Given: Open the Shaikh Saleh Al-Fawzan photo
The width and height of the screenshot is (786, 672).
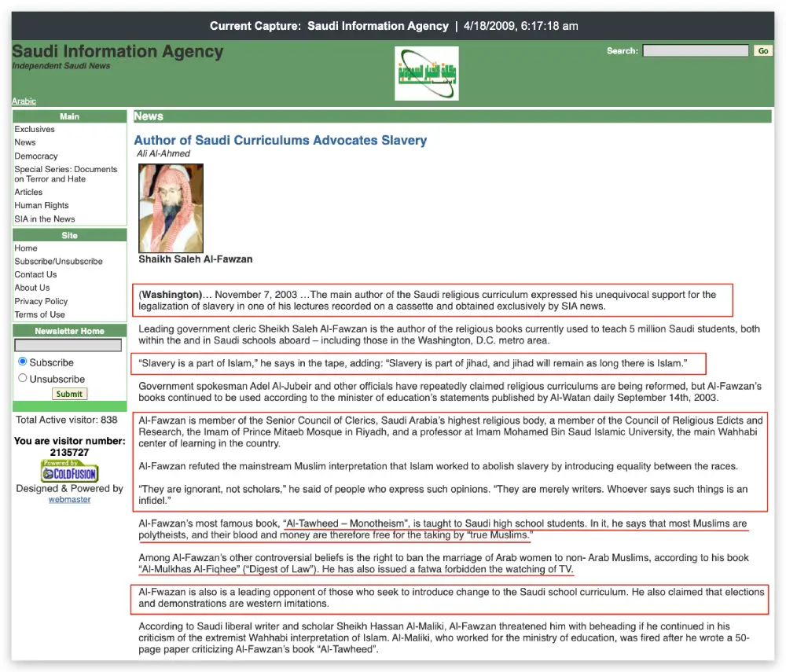Looking at the screenshot, I should [171, 207].
